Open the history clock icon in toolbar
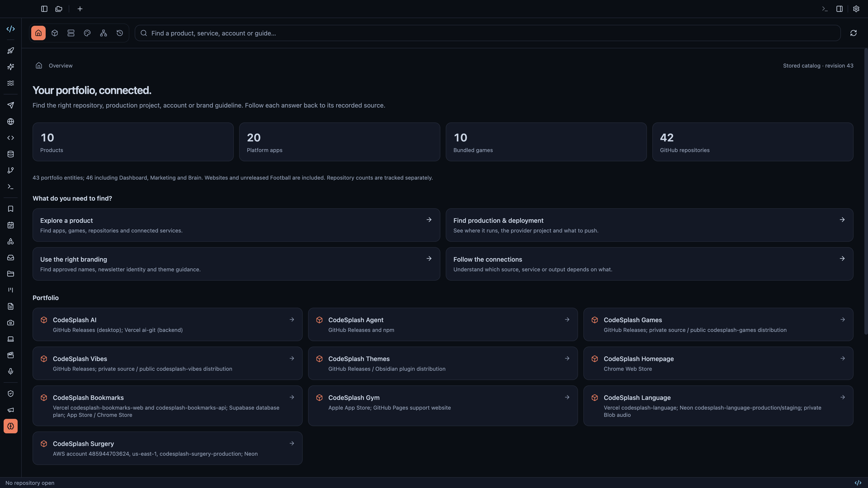The image size is (868, 488). [120, 33]
